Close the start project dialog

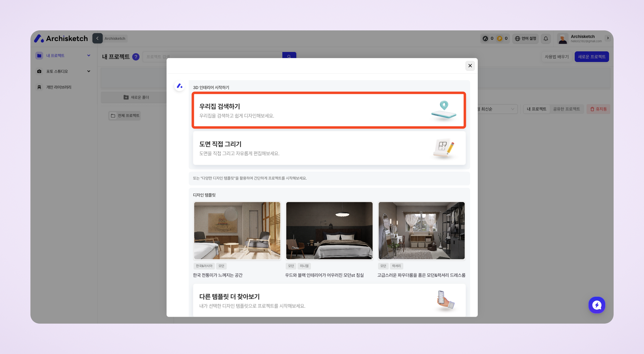tap(470, 66)
